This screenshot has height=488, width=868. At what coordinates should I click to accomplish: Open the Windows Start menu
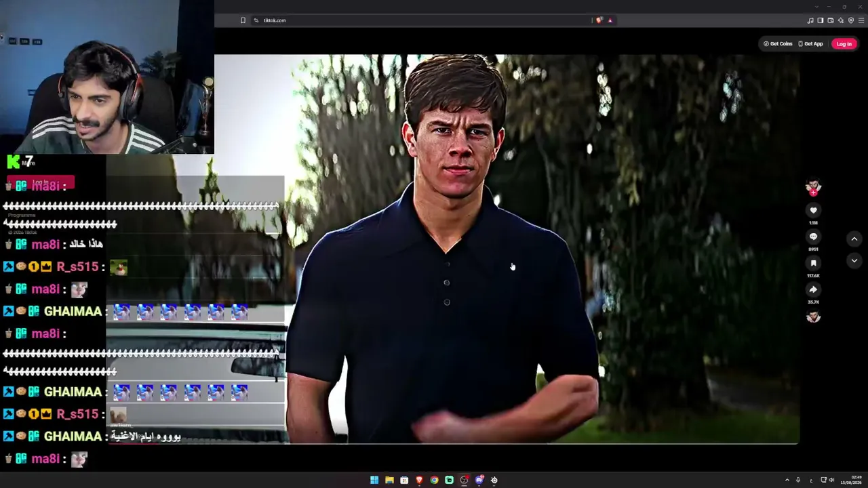(x=374, y=480)
